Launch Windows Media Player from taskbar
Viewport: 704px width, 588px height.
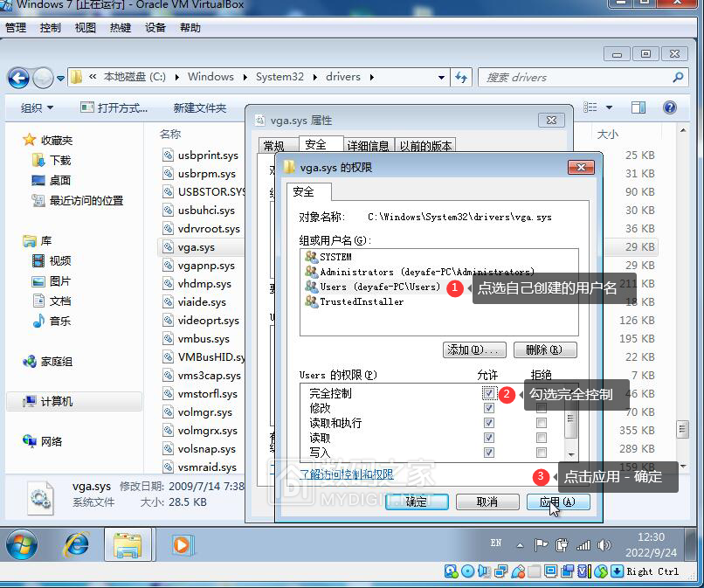pyautogui.click(x=181, y=544)
